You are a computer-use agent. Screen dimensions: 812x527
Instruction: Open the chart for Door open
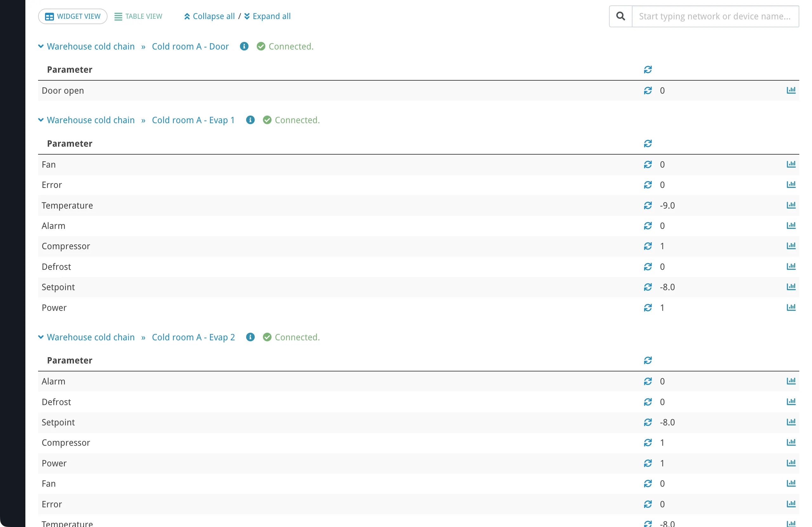[x=791, y=90]
